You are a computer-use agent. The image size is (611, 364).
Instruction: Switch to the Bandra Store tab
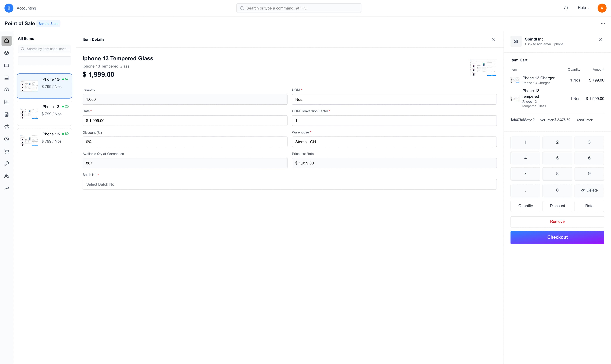coord(48,24)
